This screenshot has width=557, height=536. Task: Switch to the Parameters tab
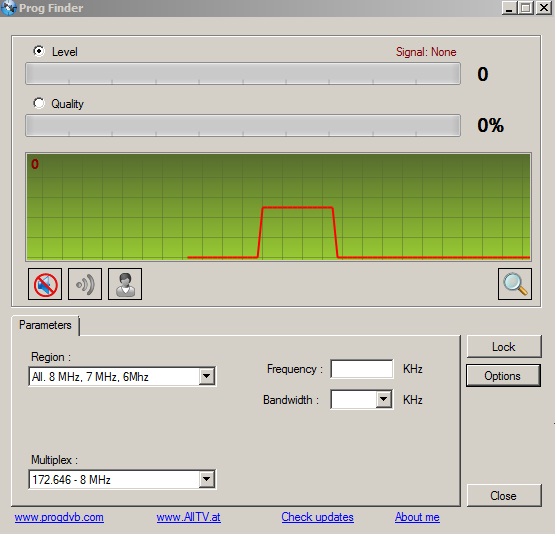(45, 326)
